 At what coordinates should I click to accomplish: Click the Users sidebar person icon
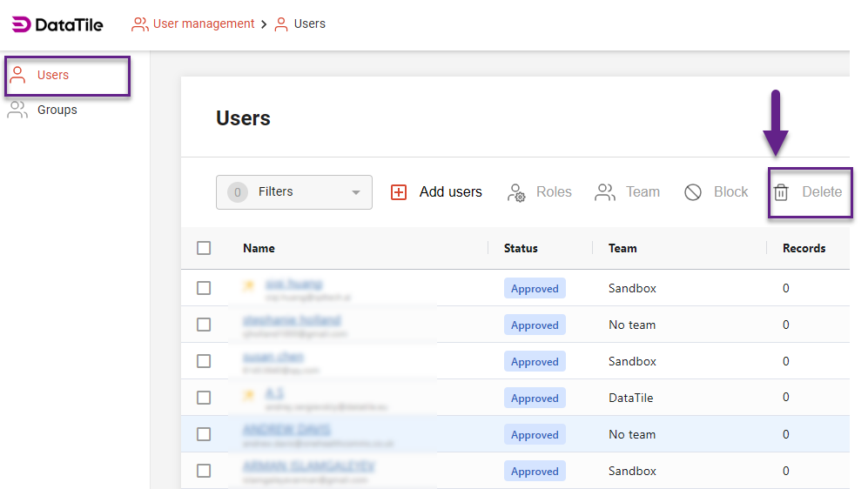point(17,75)
